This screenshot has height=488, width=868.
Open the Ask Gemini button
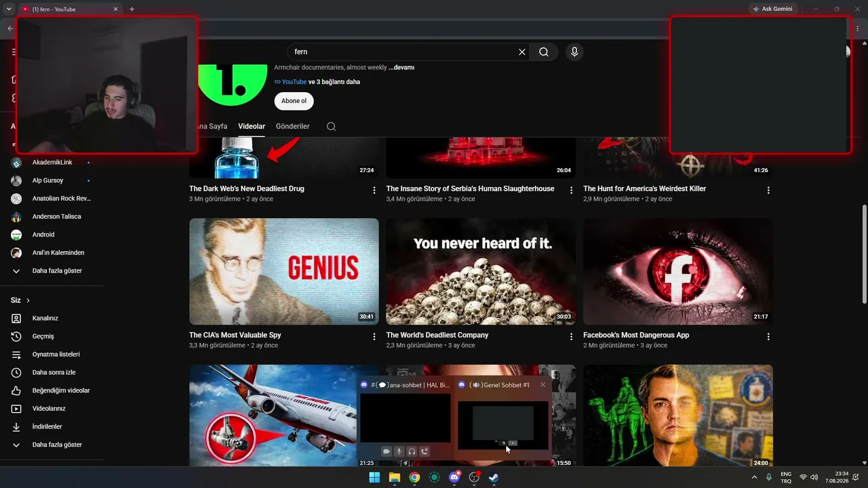pos(772,9)
